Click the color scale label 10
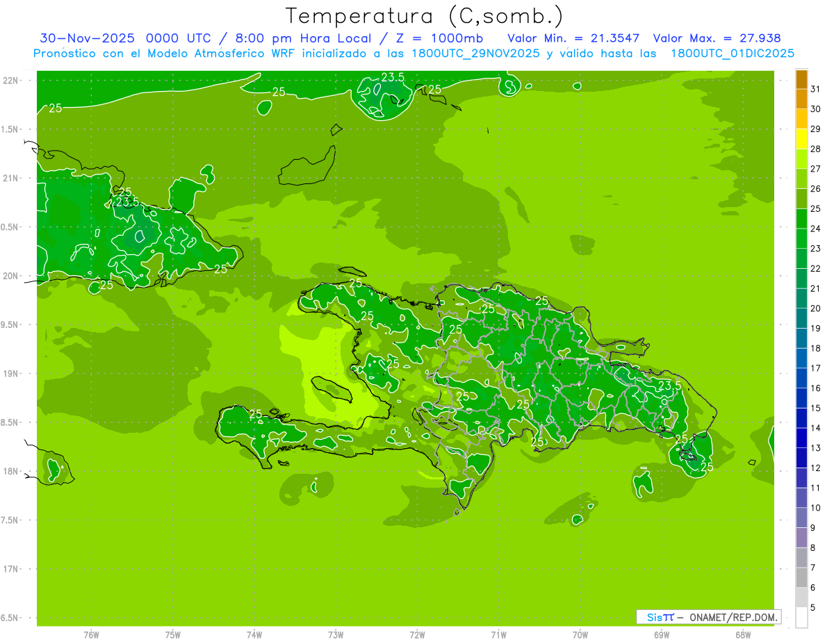 [x=816, y=508]
